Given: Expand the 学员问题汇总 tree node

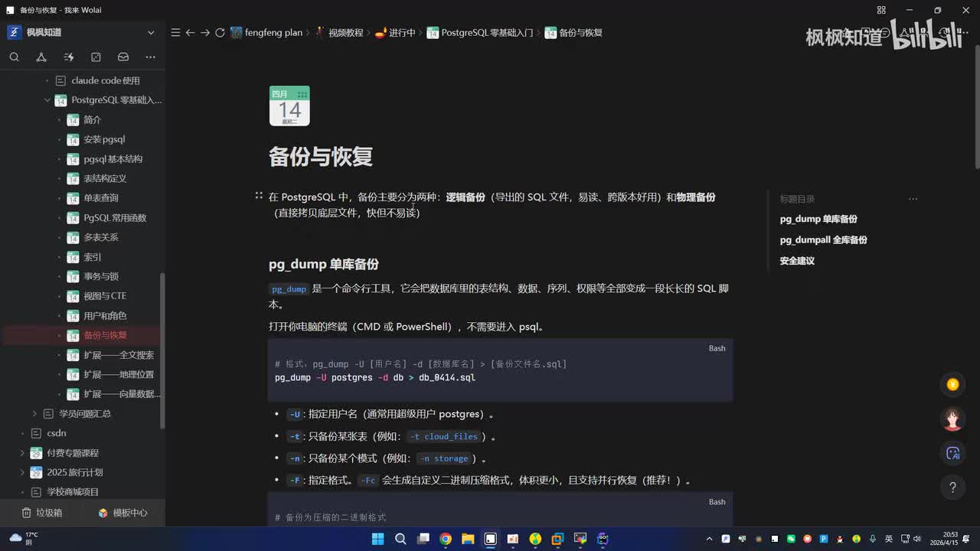Looking at the screenshot, I should (34, 413).
